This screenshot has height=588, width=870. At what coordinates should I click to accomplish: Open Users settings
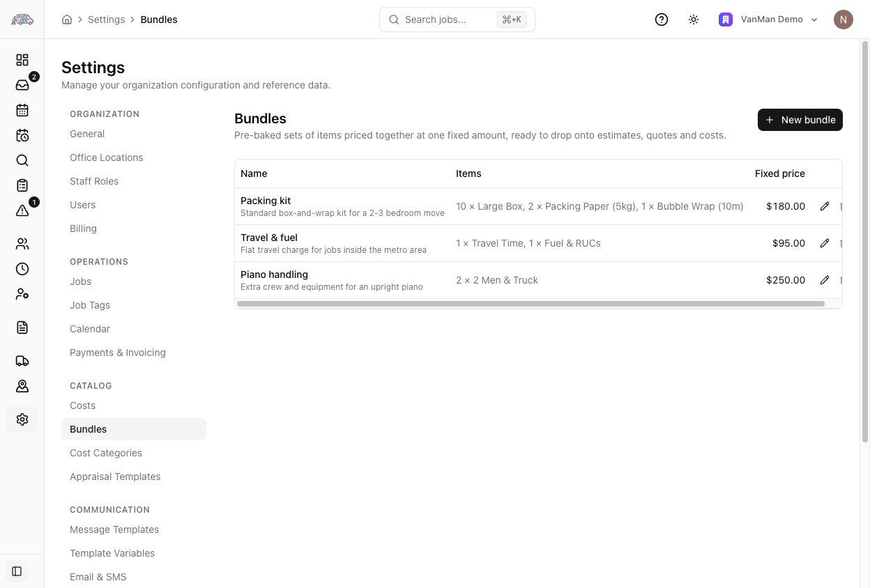(x=83, y=205)
